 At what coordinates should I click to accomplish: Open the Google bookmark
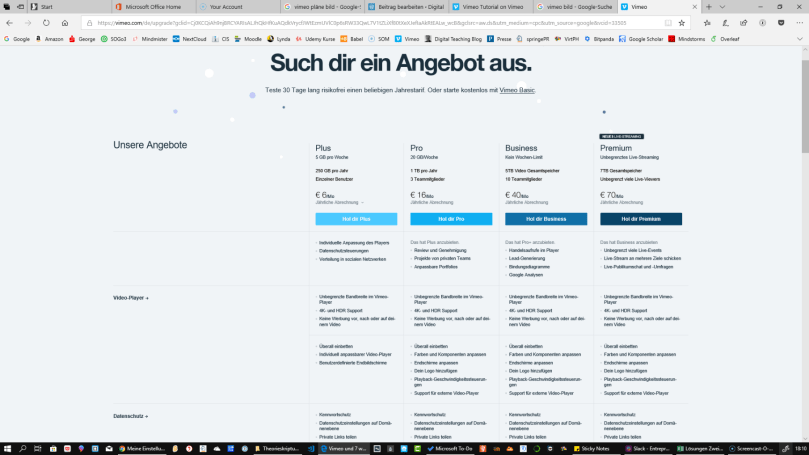coord(17,39)
